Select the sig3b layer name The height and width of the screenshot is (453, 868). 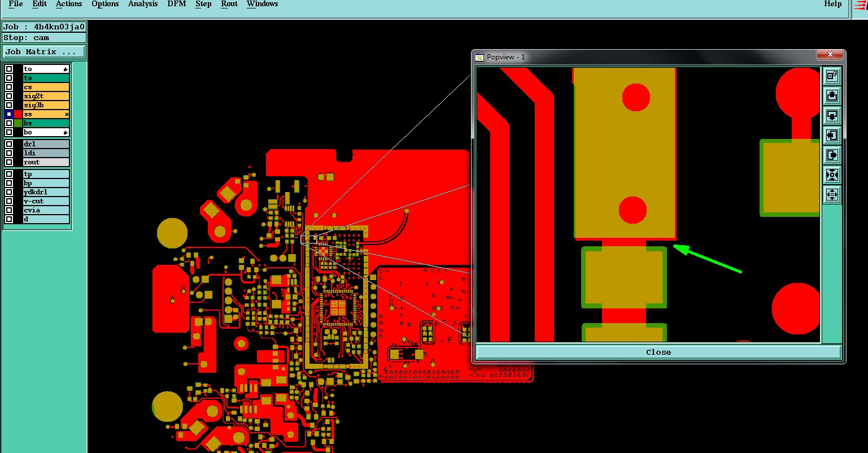point(46,105)
